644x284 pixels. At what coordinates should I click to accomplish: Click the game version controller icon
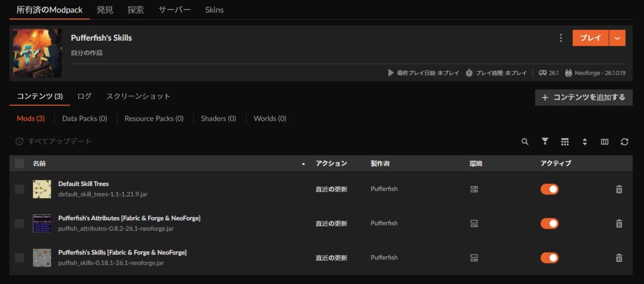point(543,73)
